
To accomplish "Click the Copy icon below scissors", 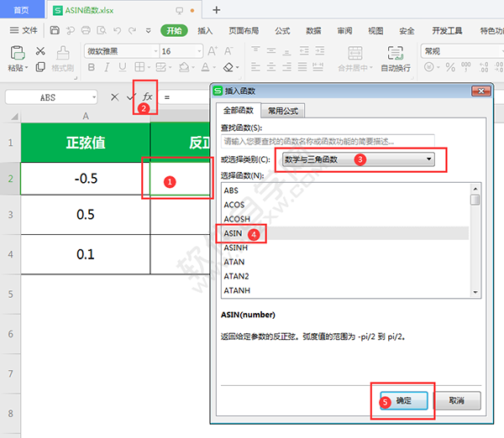I will point(40,67).
